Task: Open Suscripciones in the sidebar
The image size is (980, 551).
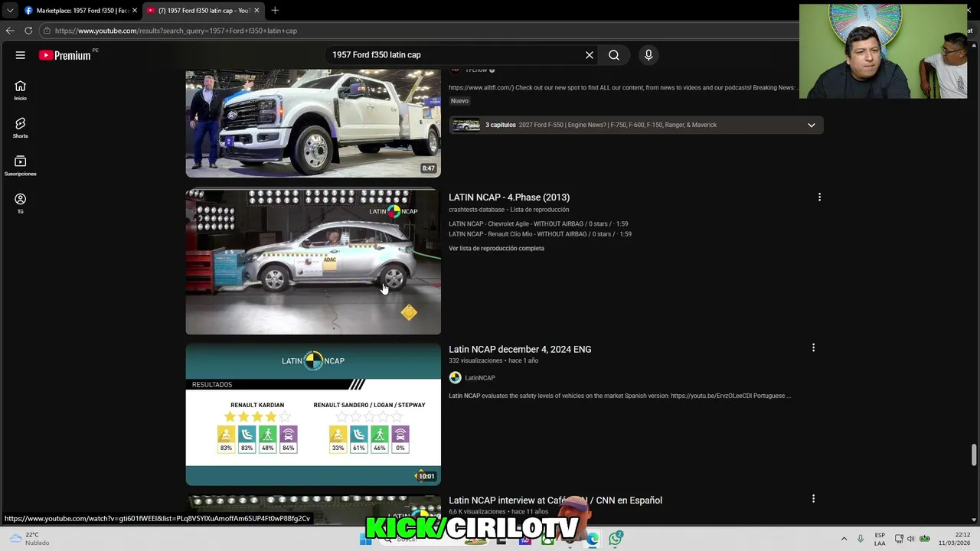Action: [21, 165]
